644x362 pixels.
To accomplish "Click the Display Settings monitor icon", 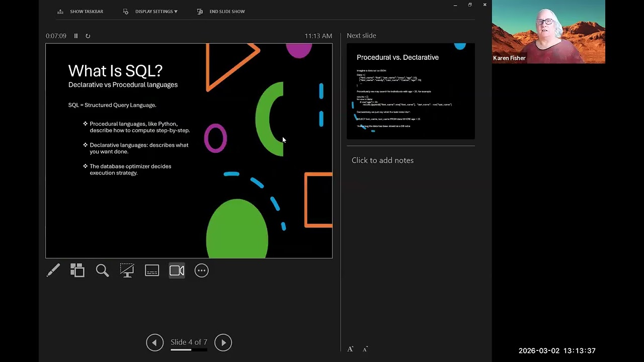I will click(x=126, y=11).
